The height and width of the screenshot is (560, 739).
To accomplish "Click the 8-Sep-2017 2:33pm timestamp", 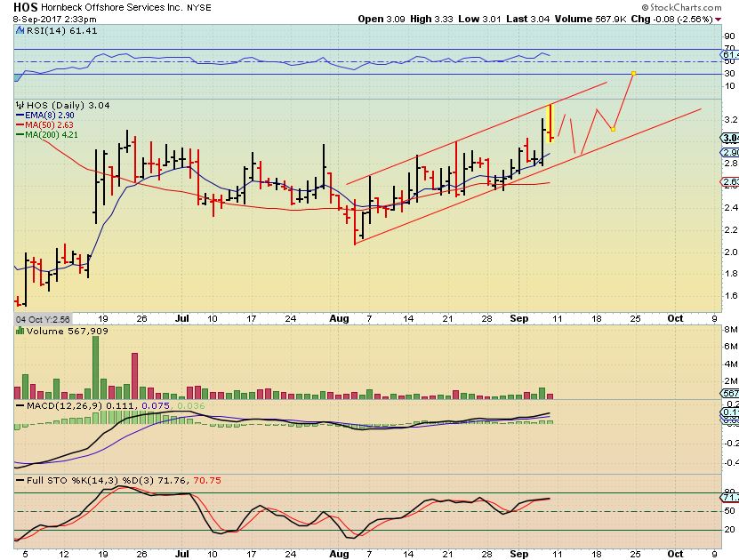I will click(x=54, y=20).
